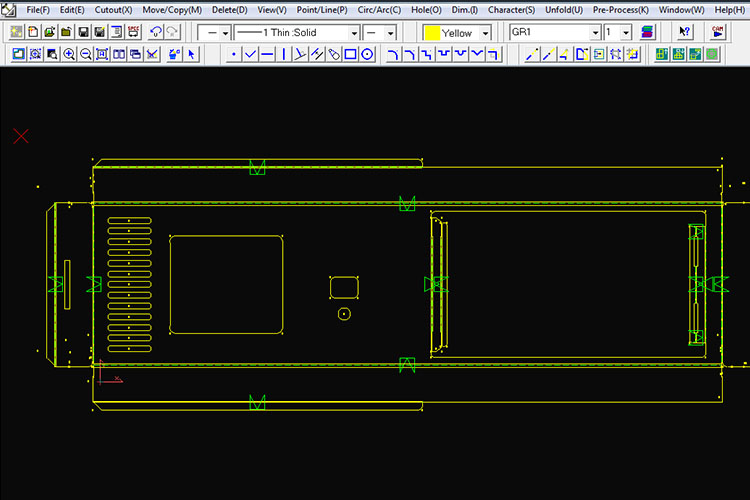Click the grey-green circle icon at toolbar end

pos(712,54)
